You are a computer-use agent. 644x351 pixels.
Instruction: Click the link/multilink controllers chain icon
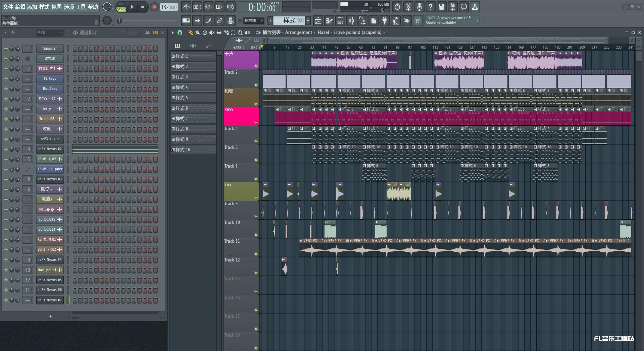click(x=219, y=21)
